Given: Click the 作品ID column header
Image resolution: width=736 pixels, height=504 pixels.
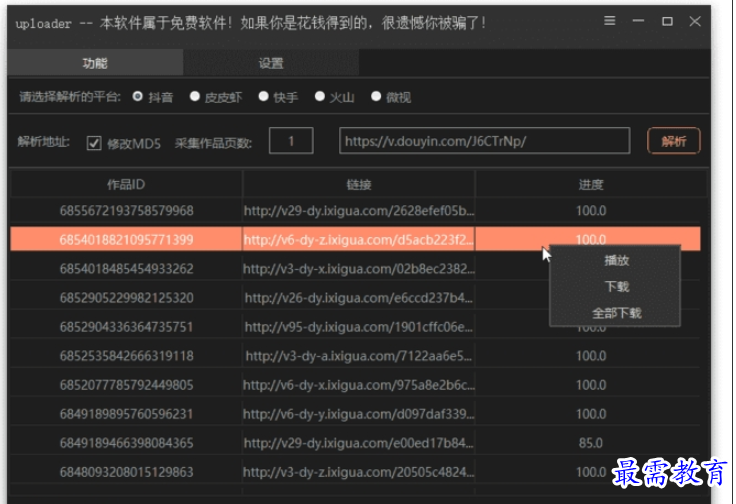Looking at the screenshot, I should pyautogui.click(x=126, y=184).
